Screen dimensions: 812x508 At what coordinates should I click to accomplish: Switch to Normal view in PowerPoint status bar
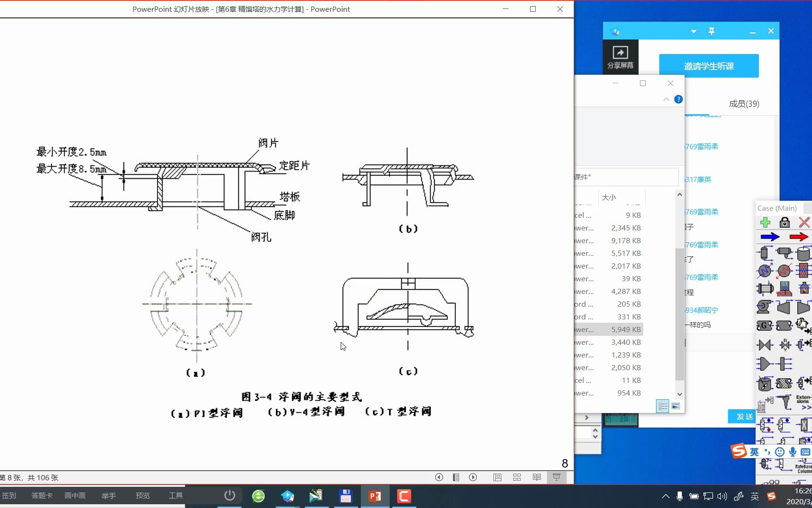click(497, 477)
